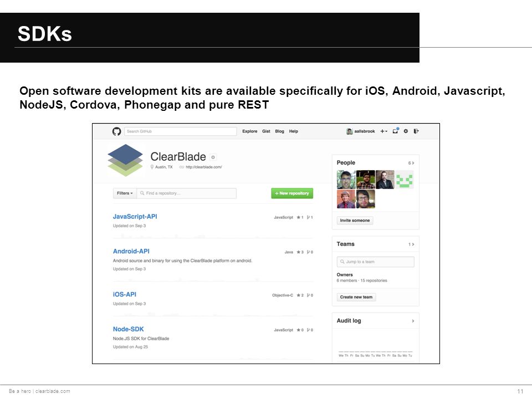Click 'Updated on Aug 25' text
The height and width of the screenshot is (399, 532).
pyautogui.click(x=131, y=347)
